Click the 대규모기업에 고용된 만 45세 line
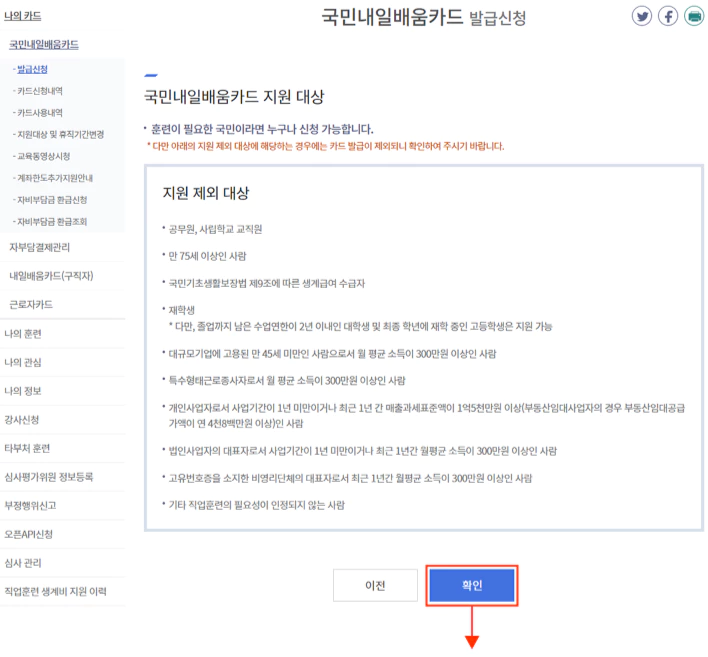The image size is (708, 657). (332, 354)
